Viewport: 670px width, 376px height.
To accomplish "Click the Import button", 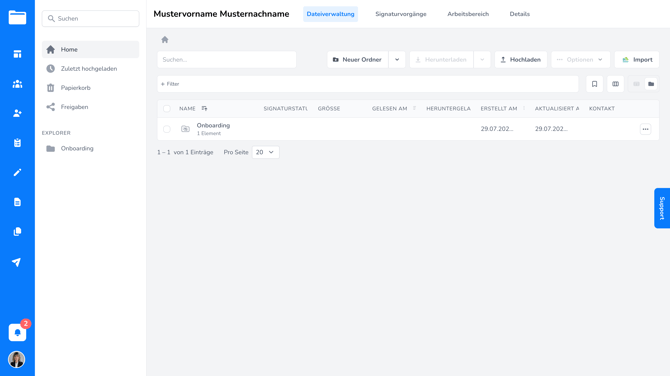I will pos(637,60).
